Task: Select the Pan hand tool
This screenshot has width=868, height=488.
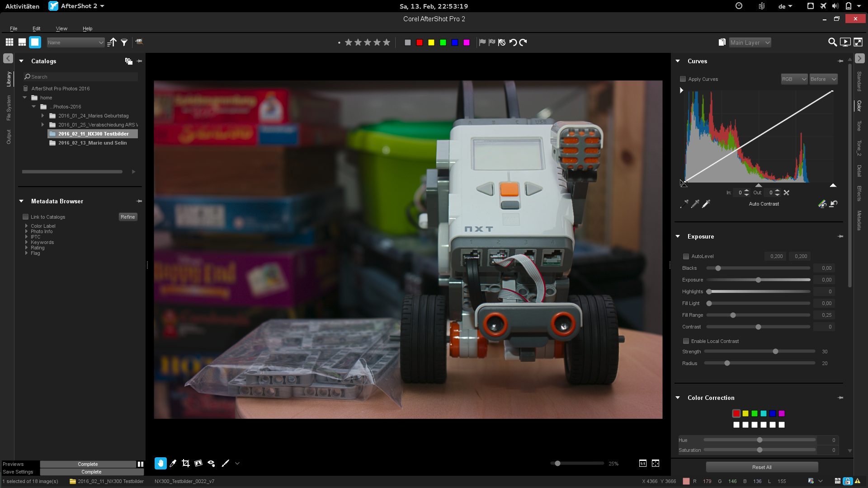Action: 160,463
